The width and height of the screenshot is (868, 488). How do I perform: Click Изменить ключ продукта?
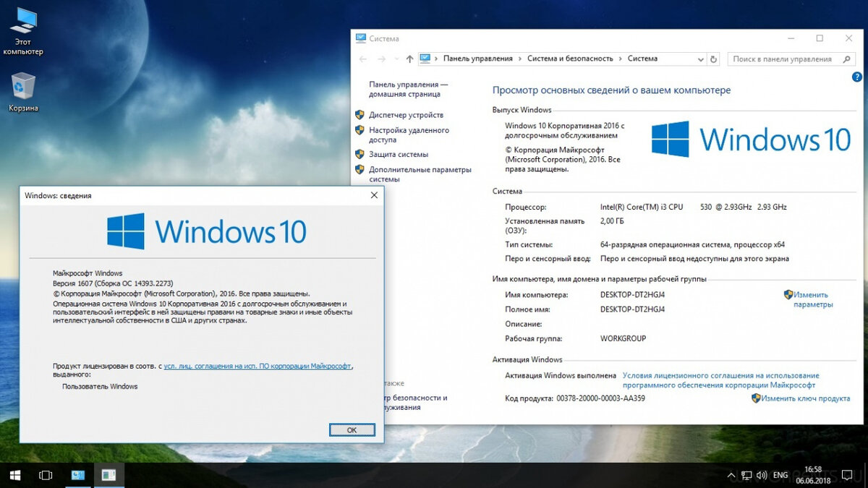click(805, 398)
